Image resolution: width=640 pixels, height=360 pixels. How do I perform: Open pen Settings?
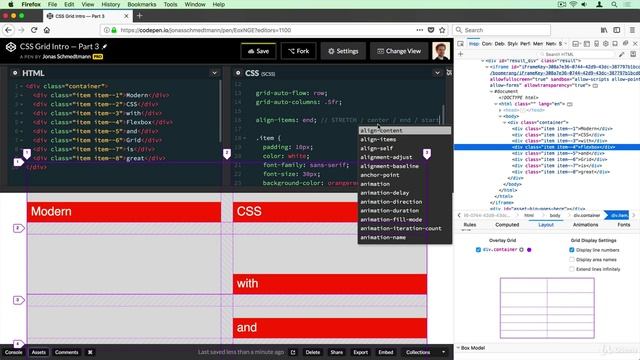pos(343,51)
